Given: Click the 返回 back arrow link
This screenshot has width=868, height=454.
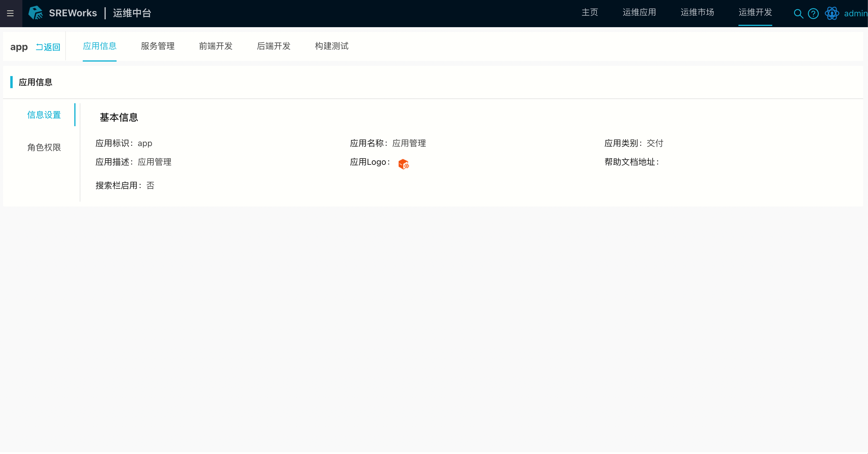Looking at the screenshot, I should click(x=48, y=47).
